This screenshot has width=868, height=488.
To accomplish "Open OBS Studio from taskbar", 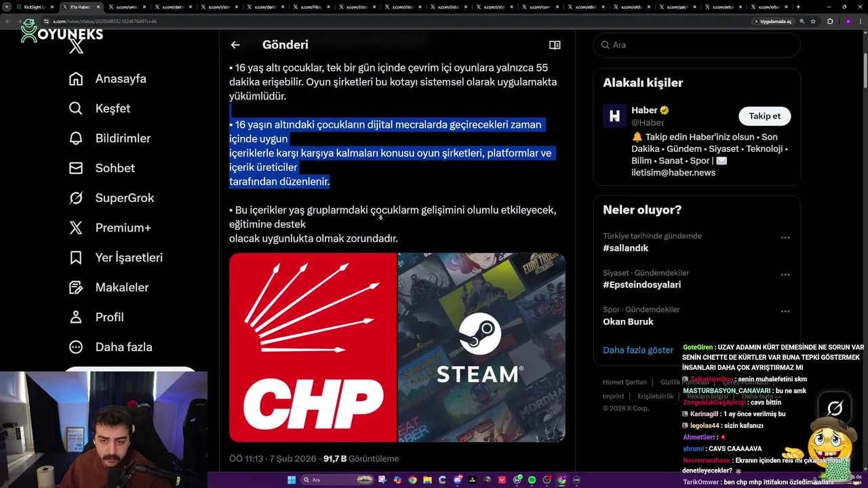I will 547,480.
